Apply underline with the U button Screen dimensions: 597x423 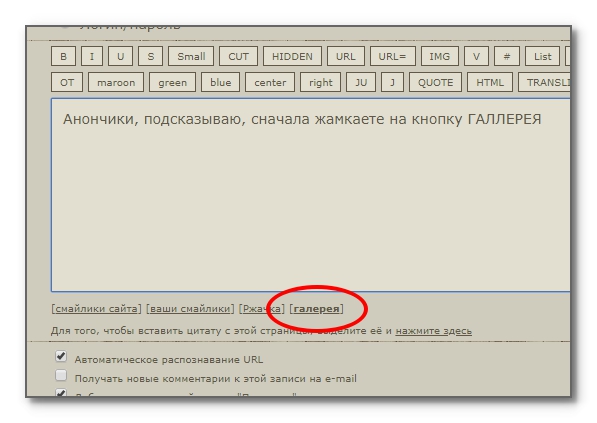pos(120,56)
